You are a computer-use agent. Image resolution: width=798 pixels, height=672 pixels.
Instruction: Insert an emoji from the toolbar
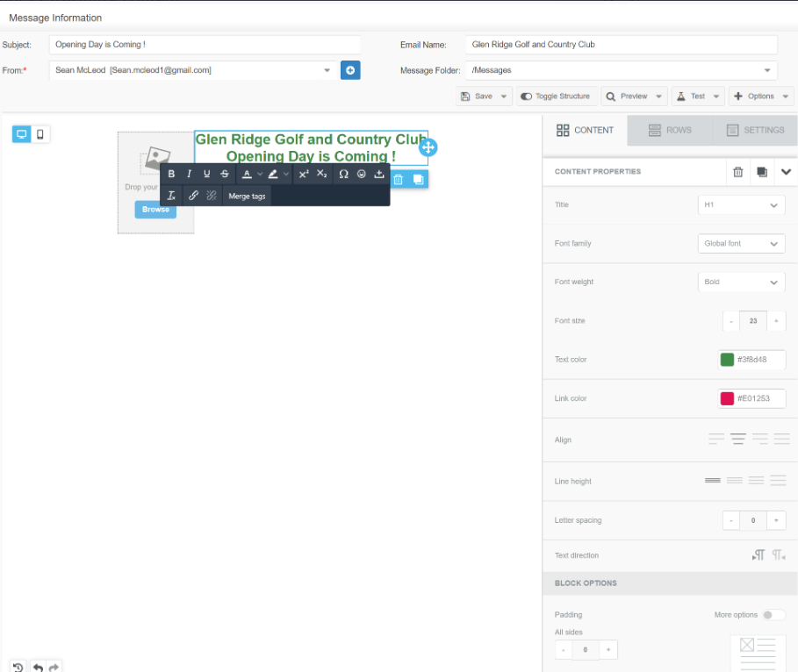[362, 174]
